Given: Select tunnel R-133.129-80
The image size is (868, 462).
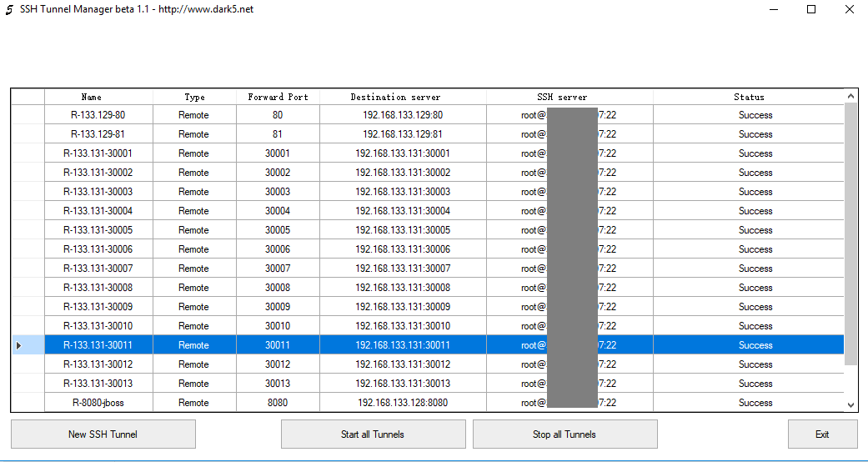Looking at the screenshot, I should pos(98,115).
